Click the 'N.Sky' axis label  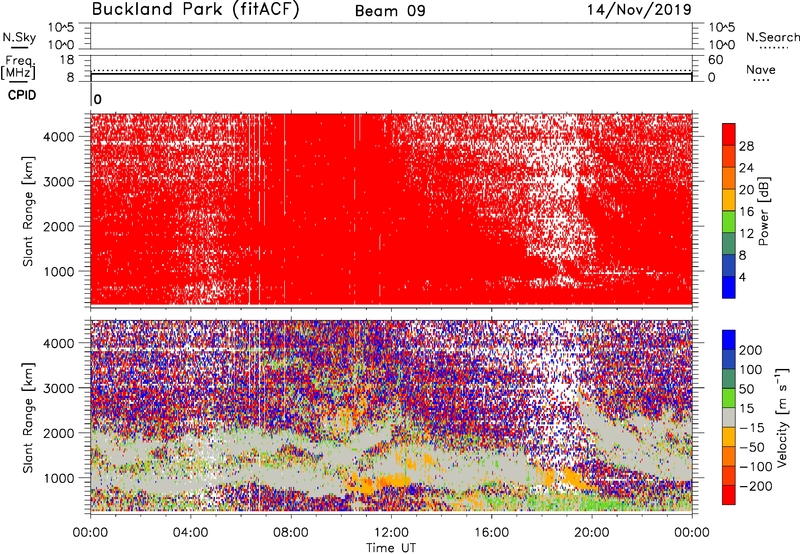click(19, 37)
